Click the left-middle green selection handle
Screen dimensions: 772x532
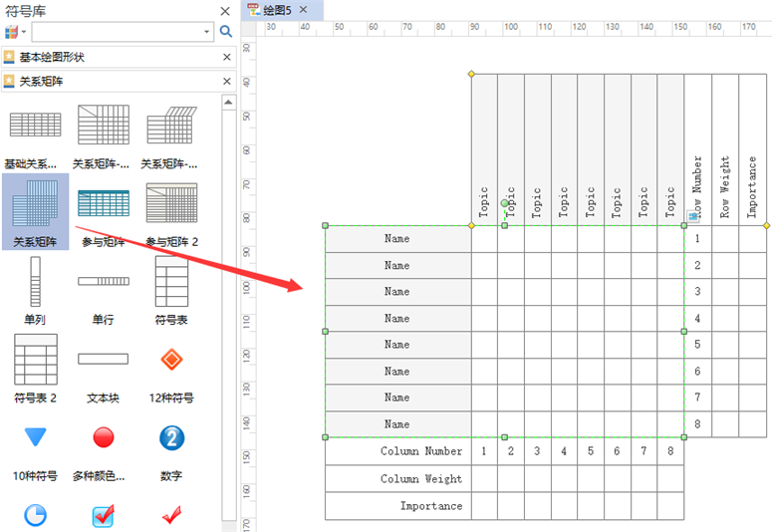(325, 332)
